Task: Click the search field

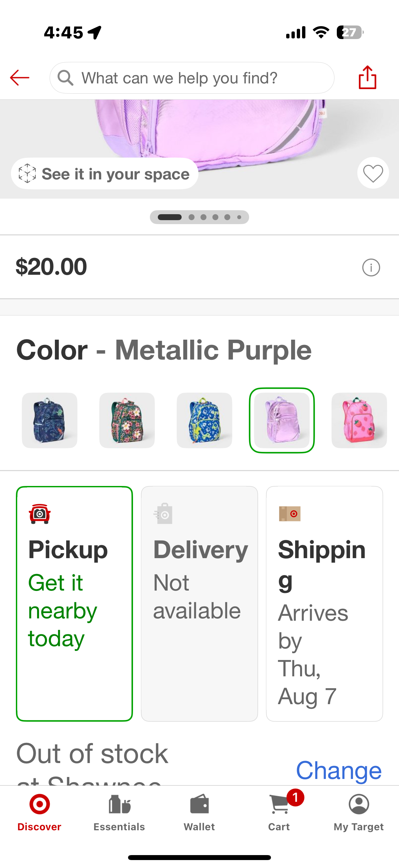Action: coord(192,78)
